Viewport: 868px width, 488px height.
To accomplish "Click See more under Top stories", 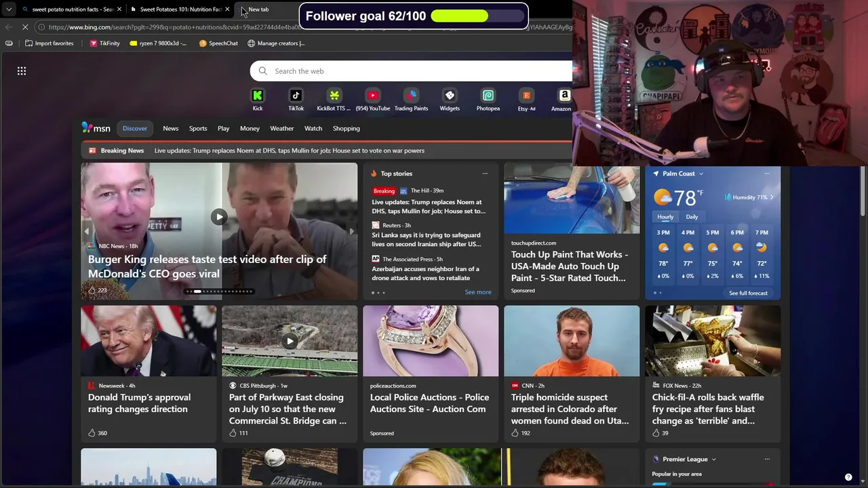I will click(478, 292).
